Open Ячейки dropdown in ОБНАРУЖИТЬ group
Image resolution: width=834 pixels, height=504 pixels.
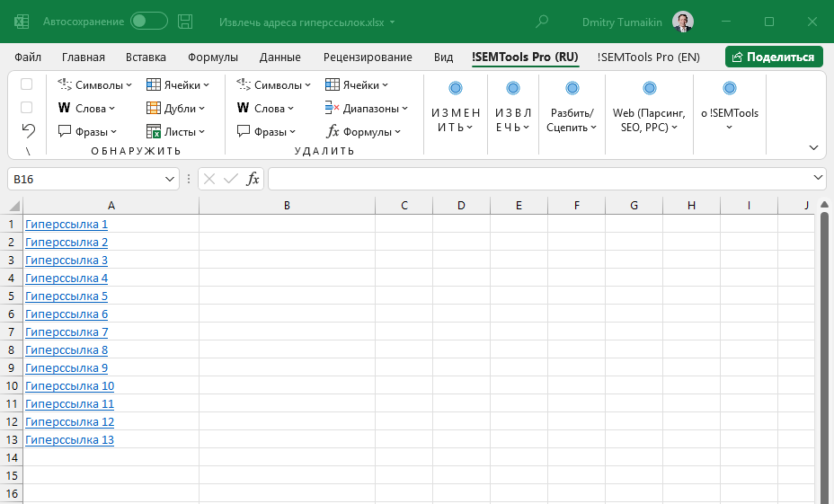(x=178, y=85)
